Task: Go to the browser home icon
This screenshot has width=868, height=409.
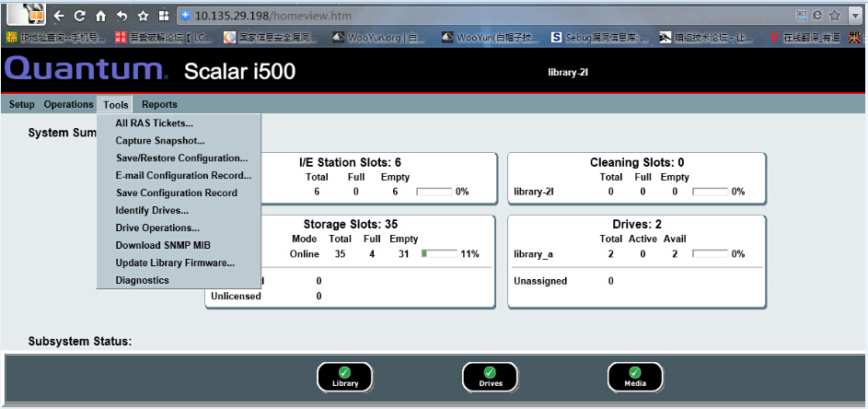Action: click(x=100, y=16)
